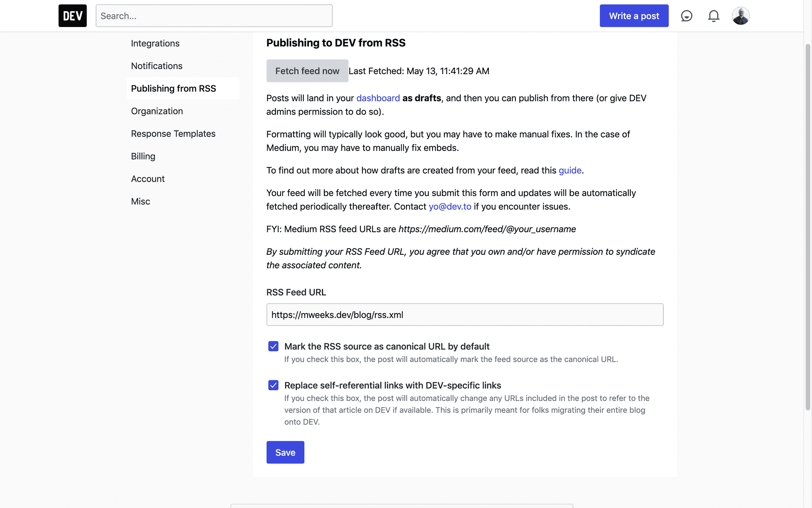
Task: Open Integrations settings tab
Action: coord(155,43)
